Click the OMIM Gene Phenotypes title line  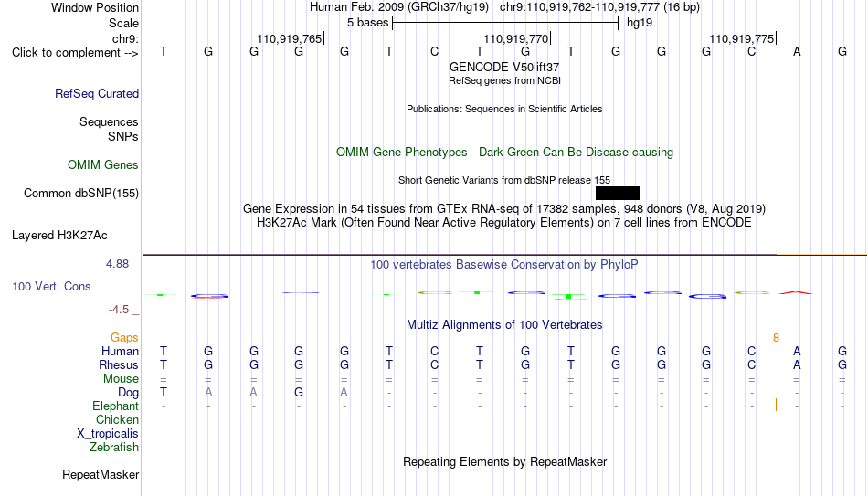click(x=504, y=153)
